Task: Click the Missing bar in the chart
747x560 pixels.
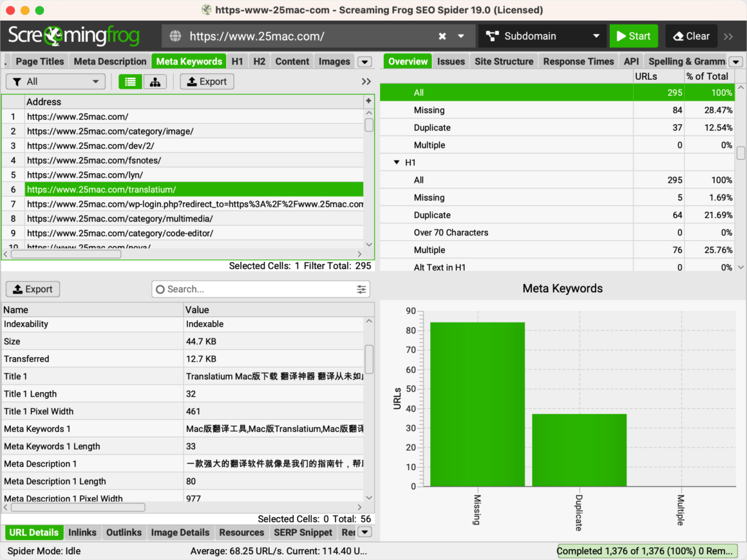Action: [477, 404]
